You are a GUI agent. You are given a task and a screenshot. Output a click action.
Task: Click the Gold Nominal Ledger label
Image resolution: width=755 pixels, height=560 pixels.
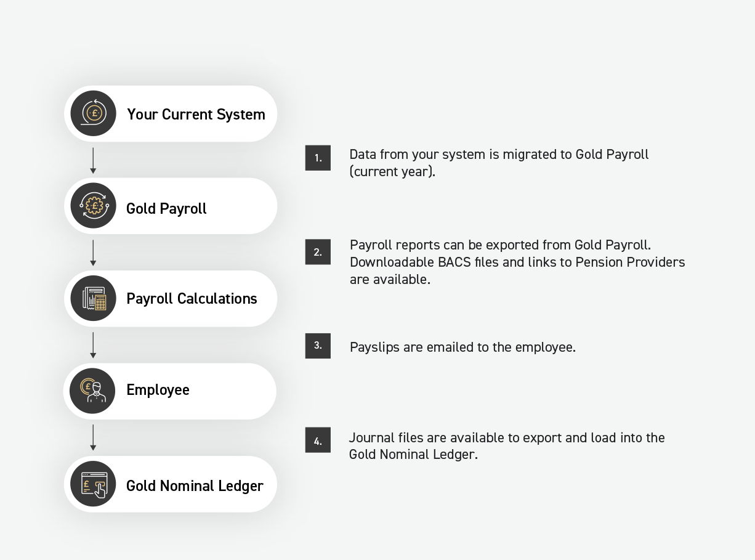[x=195, y=486]
